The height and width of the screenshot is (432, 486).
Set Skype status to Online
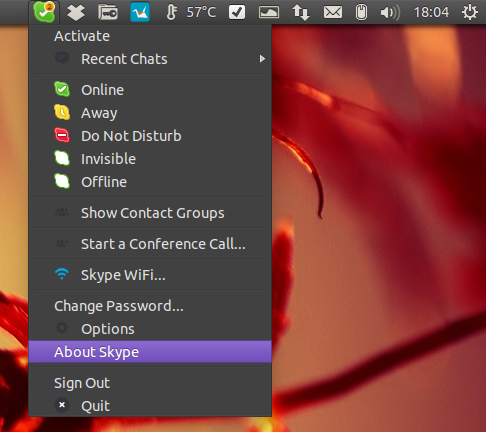(150, 90)
